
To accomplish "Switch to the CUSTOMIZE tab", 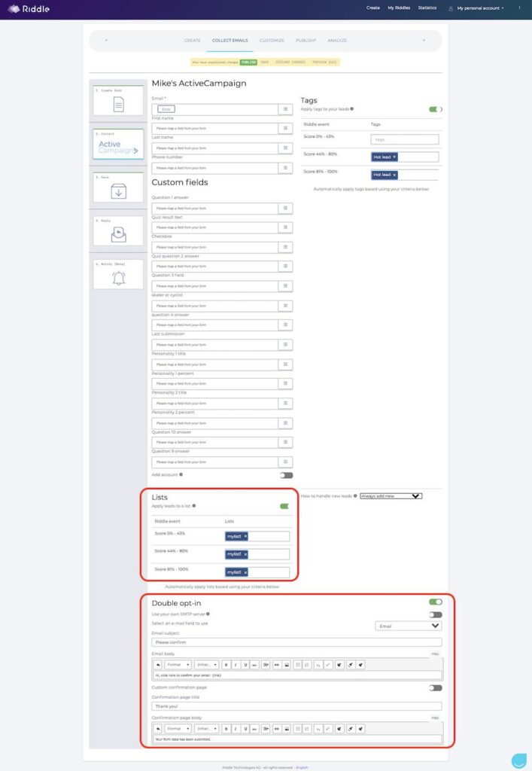I will point(272,41).
